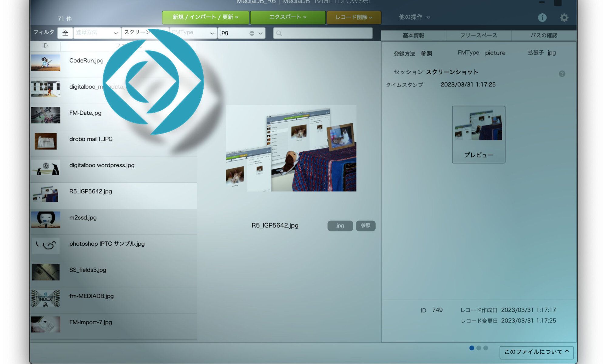Select the second page dot
The image size is (607, 364).
point(479,348)
